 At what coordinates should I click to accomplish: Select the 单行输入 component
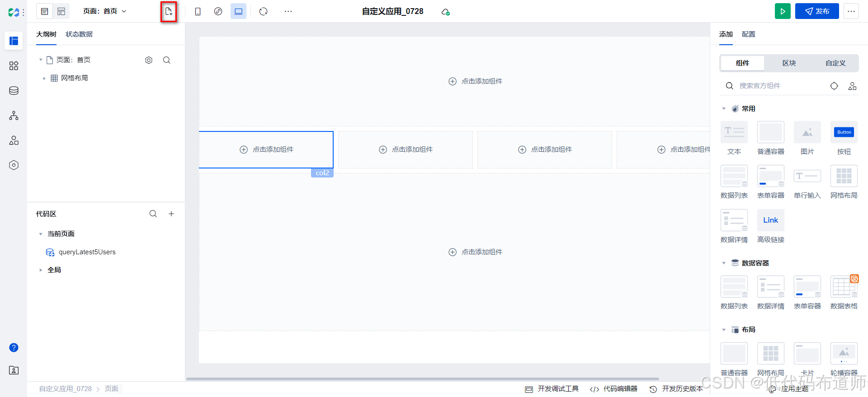[x=807, y=182]
